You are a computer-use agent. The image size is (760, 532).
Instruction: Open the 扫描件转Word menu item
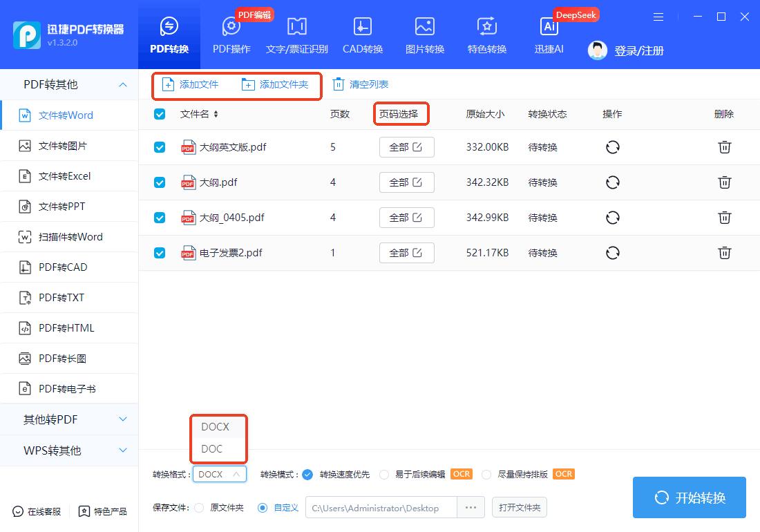tap(69, 236)
